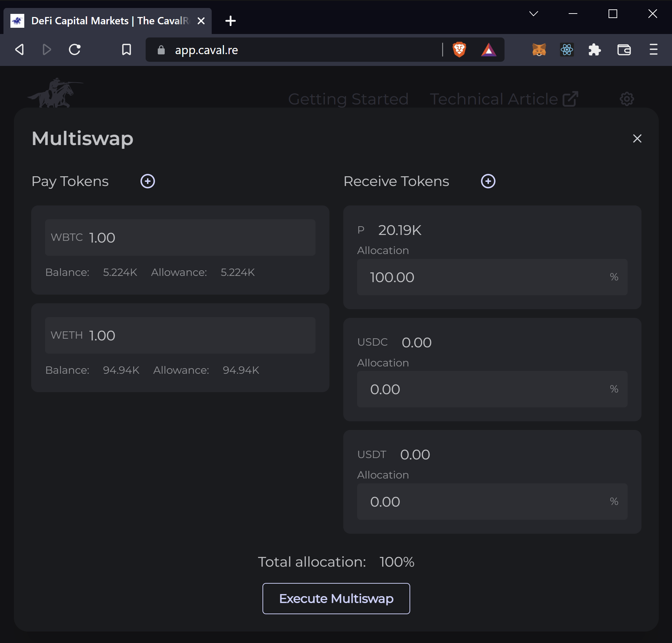The image size is (672, 643).
Task: Go forward to the next page
Action: pos(47,50)
